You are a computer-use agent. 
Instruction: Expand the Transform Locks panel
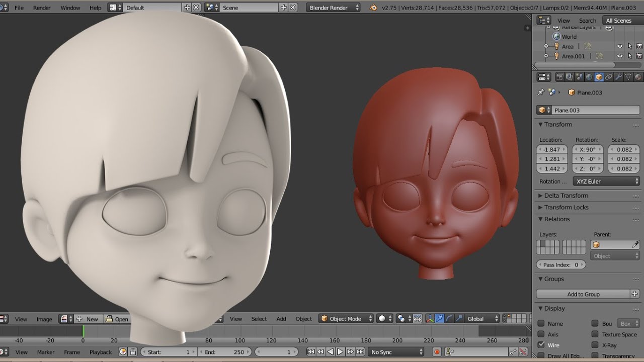(563, 207)
